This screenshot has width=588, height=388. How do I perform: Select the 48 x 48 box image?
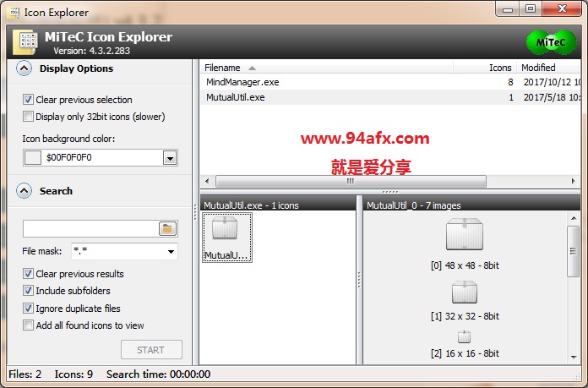465,234
